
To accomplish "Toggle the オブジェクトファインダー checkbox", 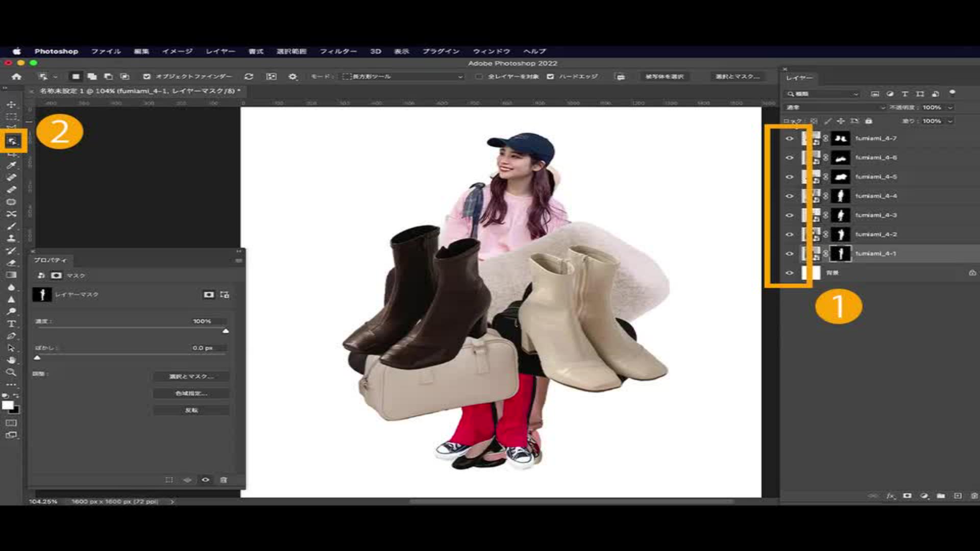I will click(147, 77).
